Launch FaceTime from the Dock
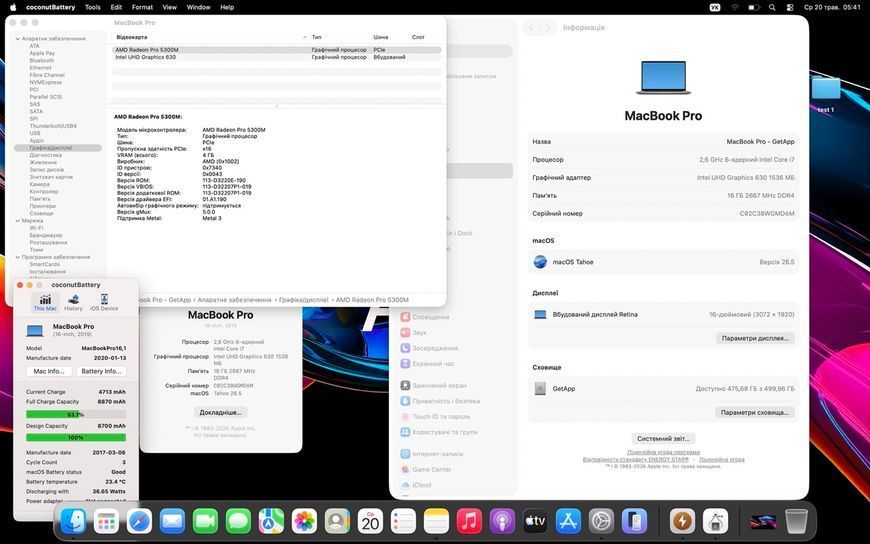This screenshot has width=870, height=544. [x=205, y=521]
